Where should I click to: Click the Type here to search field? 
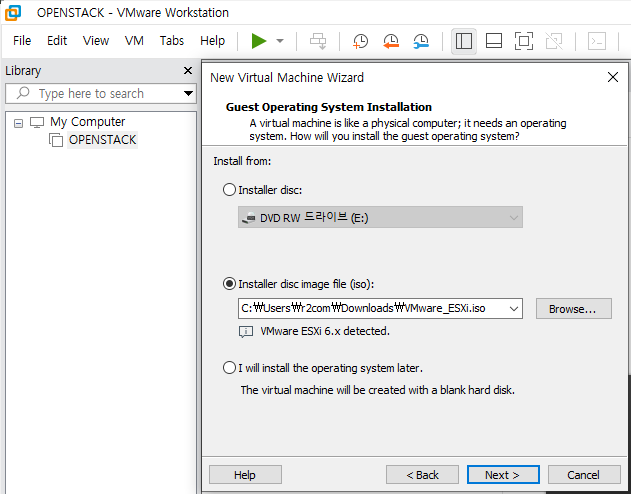[x=101, y=94]
